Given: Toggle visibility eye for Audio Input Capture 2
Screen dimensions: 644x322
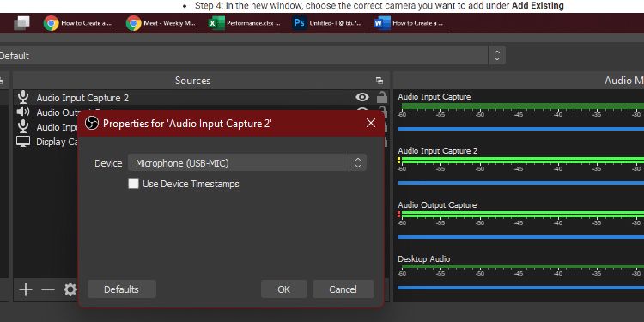Looking at the screenshot, I should pyautogui.click(x=361, y=97).
